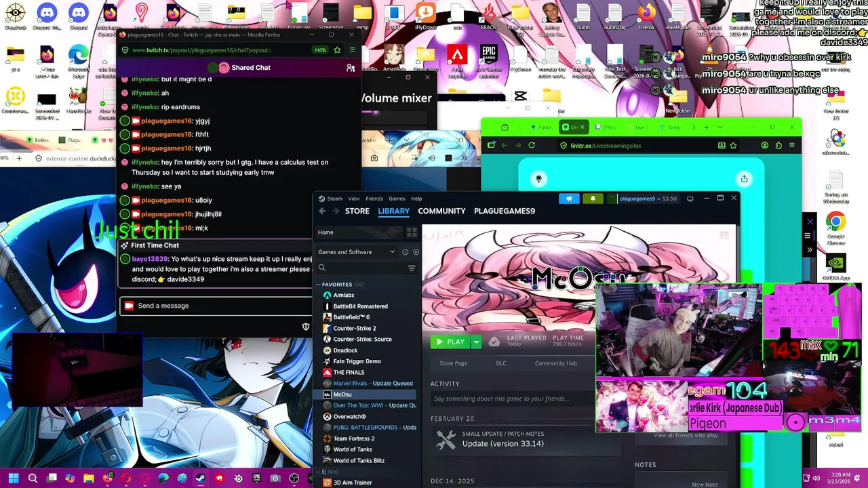Image resolution: width=868 pixels, height=488 pixels.
Task: Open Apex Legends desktop shortcut
Action: (x=457, y=61)
